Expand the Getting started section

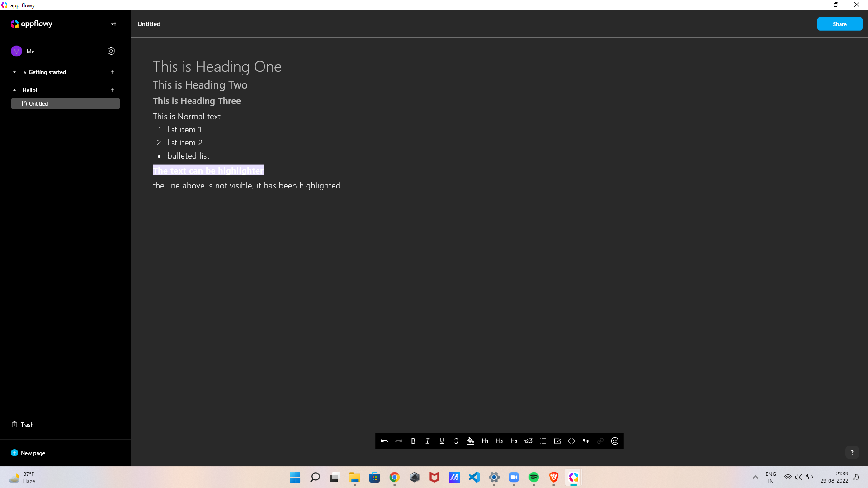14,72
